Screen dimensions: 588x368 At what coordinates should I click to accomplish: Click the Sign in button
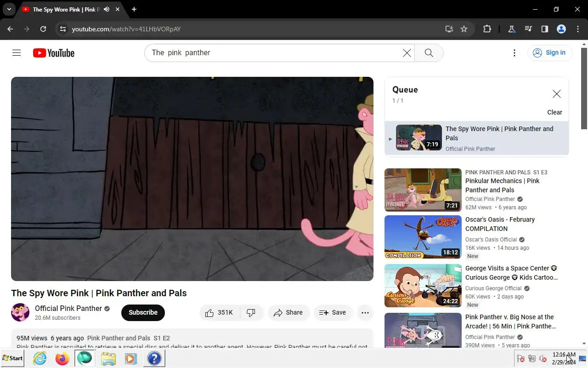point(550,53)
